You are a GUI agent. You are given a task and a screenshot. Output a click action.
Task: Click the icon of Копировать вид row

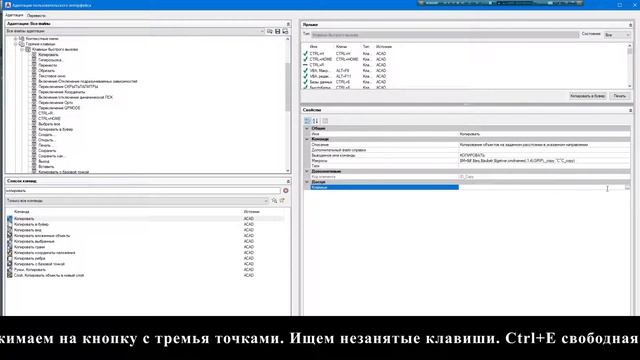(x=10, y=230)
